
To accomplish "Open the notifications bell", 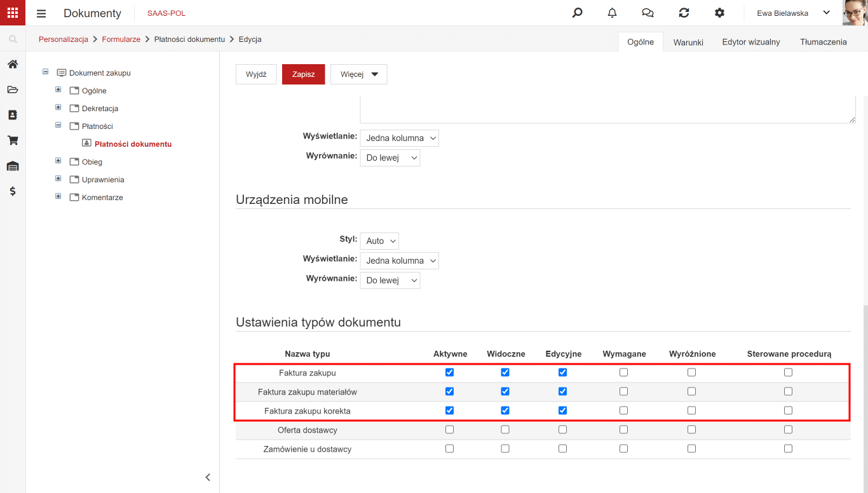I will click(x=613, y=13).
